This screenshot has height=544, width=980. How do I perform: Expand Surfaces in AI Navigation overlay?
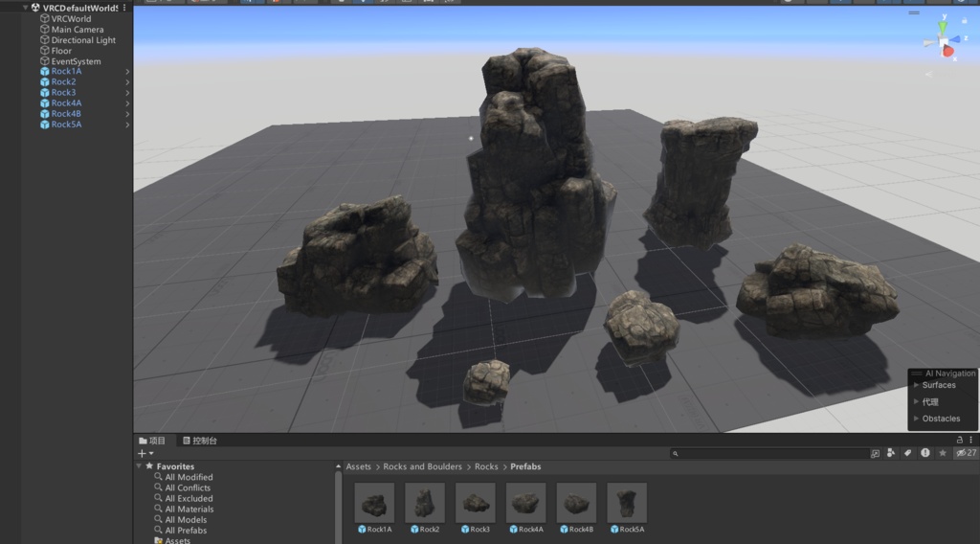click(x=916, y=385)
